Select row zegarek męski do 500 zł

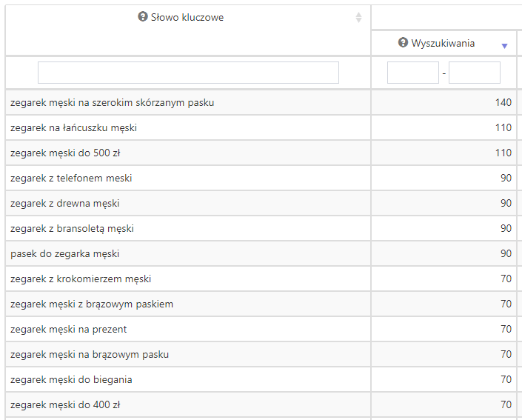64,153
